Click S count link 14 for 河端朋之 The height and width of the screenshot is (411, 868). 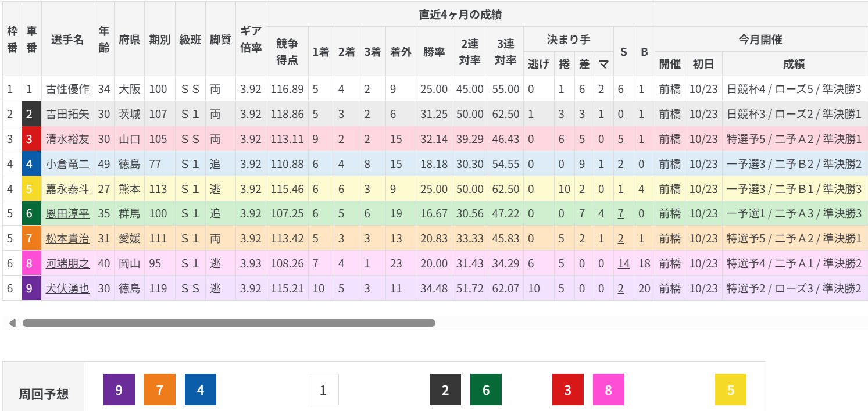(623, 263)
